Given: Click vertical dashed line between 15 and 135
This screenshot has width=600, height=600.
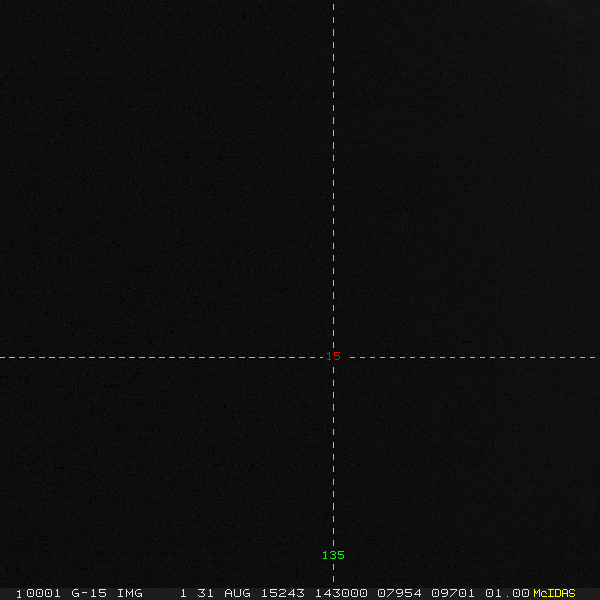Looking at the screenshot, I should [333, 455].
